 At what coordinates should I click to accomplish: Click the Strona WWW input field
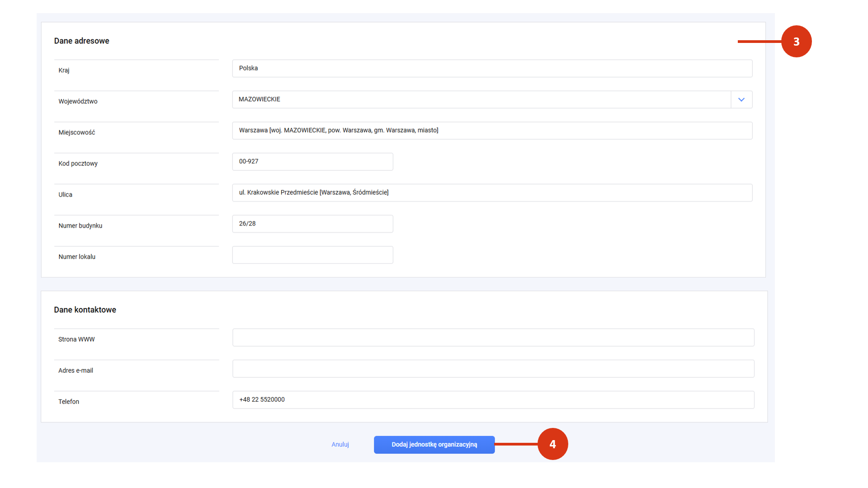click(x=493, y=338)
